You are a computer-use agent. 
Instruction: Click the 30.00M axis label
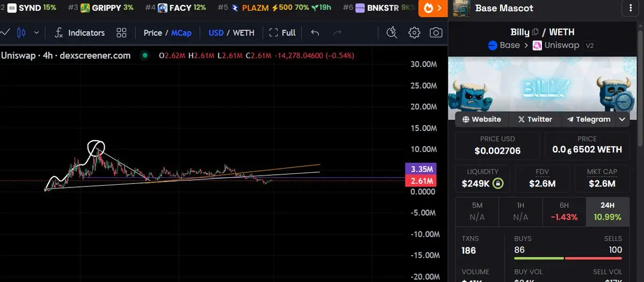tap(422, 64)
